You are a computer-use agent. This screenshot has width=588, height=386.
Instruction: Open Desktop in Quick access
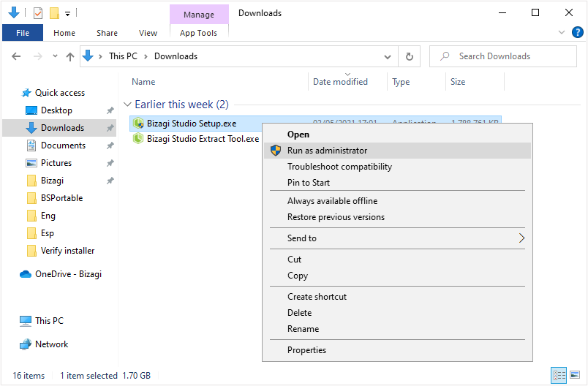pyautogui.click(x=56, y=110)
